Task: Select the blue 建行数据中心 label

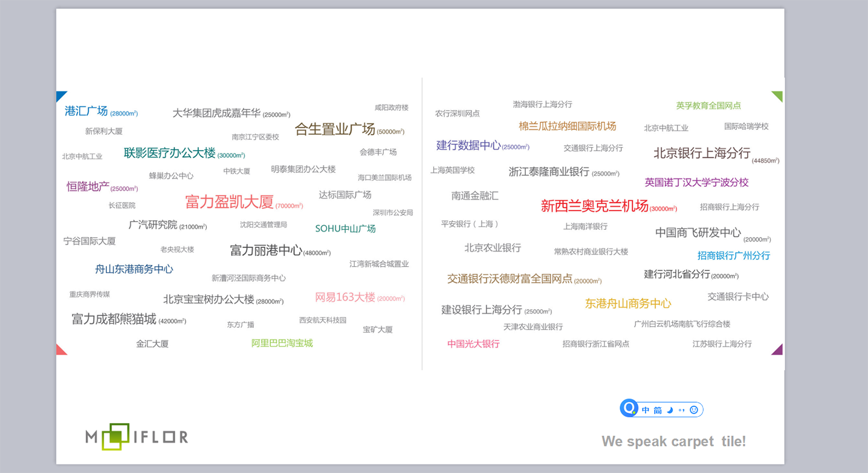Action: (x=468, y=145)
